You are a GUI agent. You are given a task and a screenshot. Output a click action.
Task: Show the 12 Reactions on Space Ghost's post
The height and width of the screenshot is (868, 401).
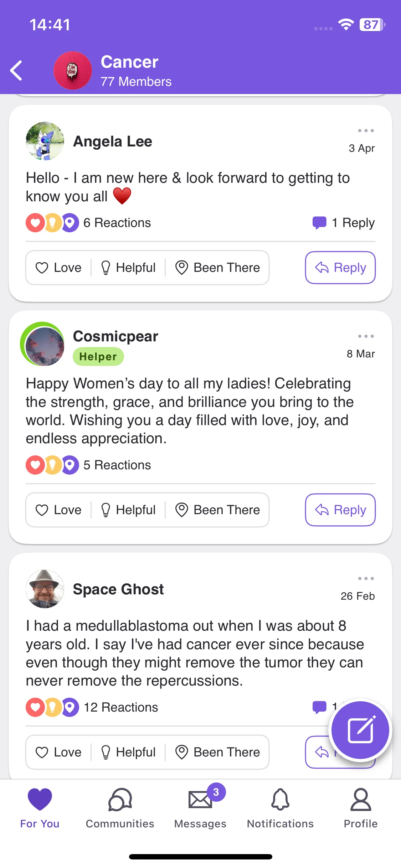point(92,707)
